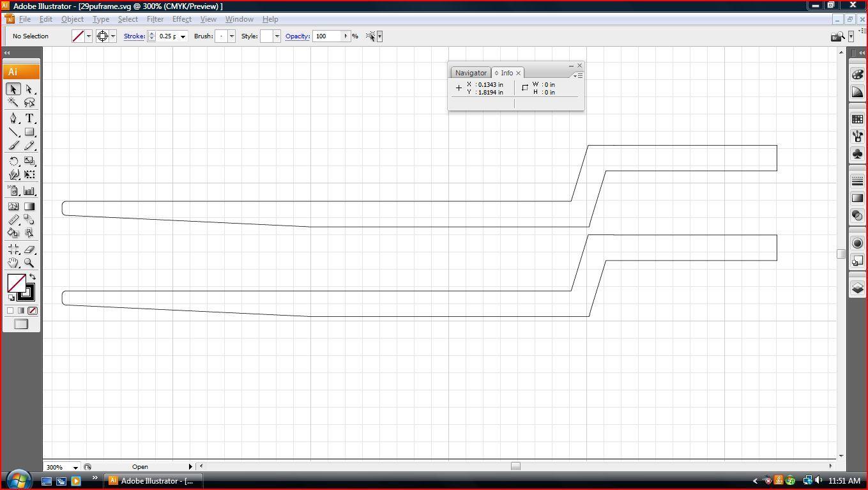Expand the Brush dropdown
This screenshot has width=868, height=490.
pyautogui.click(x=231, y=36)
